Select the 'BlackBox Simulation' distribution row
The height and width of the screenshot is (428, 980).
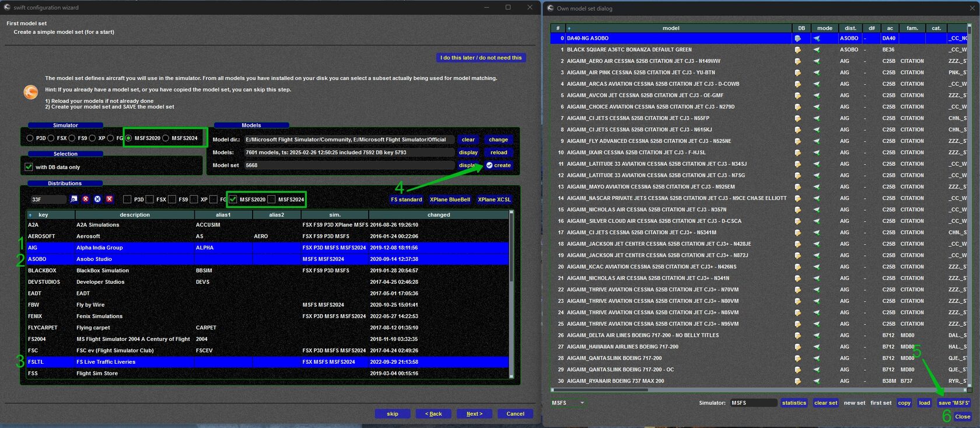click(x=267, y=271)
